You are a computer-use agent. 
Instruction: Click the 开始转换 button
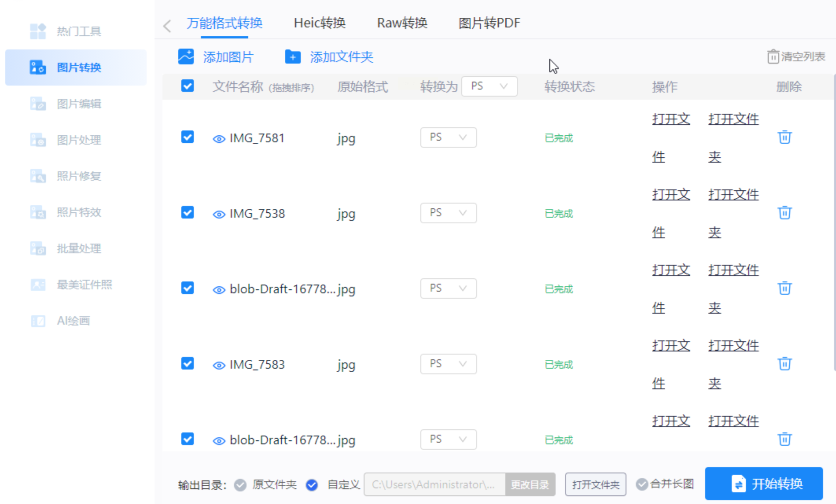(x=764, y=484)
